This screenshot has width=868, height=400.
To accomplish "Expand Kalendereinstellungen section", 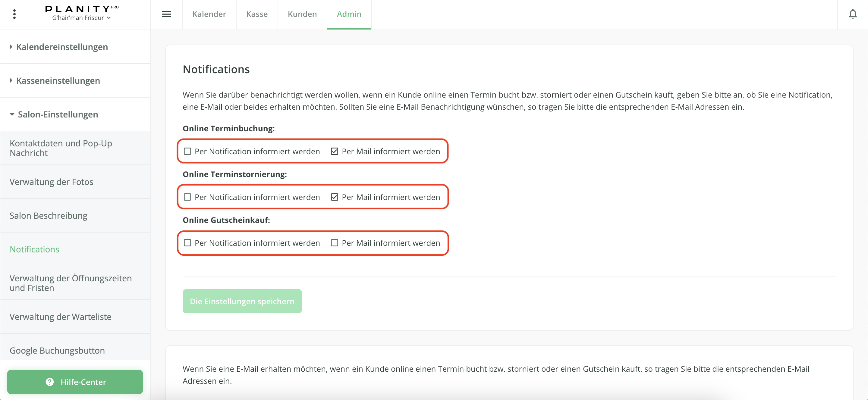I will pyautogui.click(x=62, y=47).
